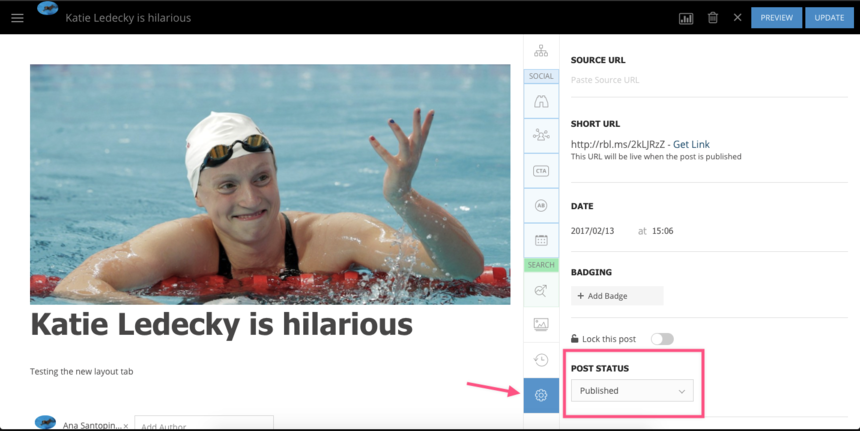Open the A/B testing tab icon
Screen dimensions: 860x431
pyautogui.click(x=541, y=205)
